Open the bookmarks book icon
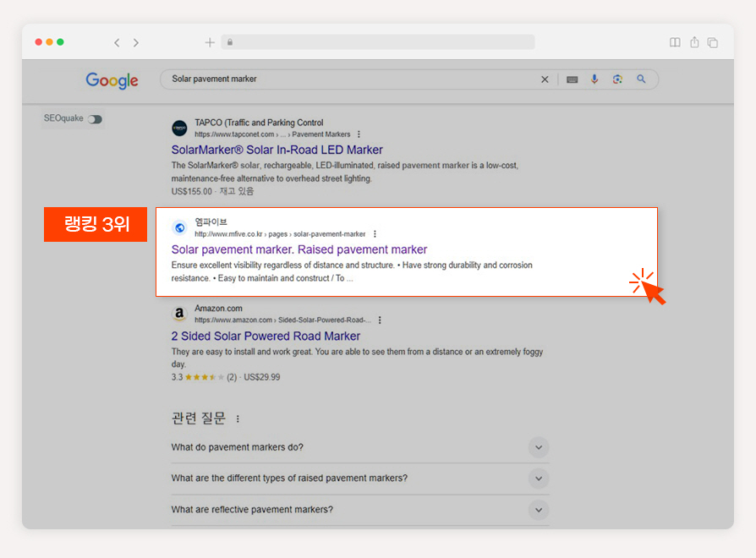The width and height of the screenshot is (756, 558). pos(675,42)
